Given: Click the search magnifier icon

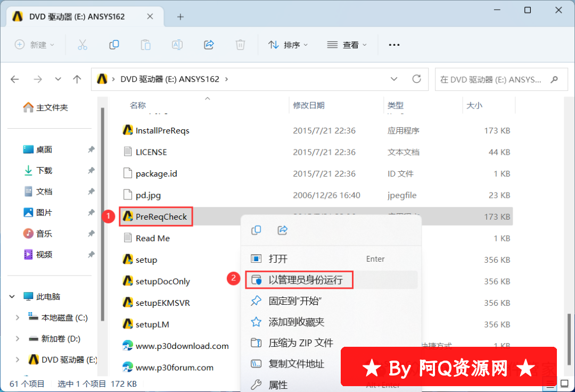Looking at the screenshot, I should tap(554, 79).
